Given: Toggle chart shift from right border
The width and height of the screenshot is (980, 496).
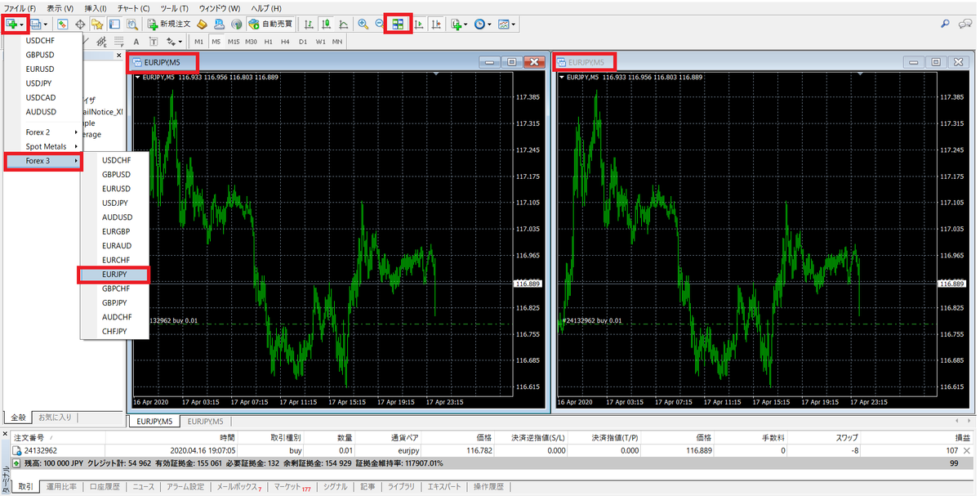Looking at the screenshot, I should pos(437,24).
